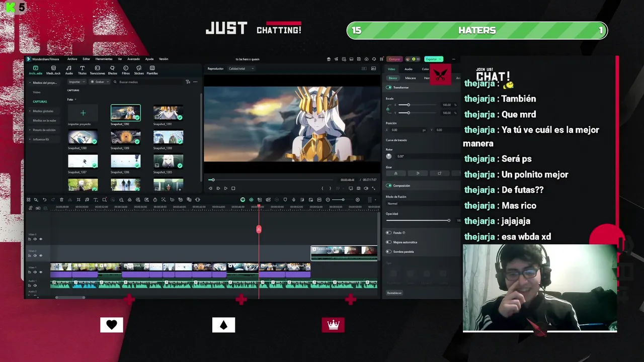Open the Stickers panel

click(x=139, y=70)
